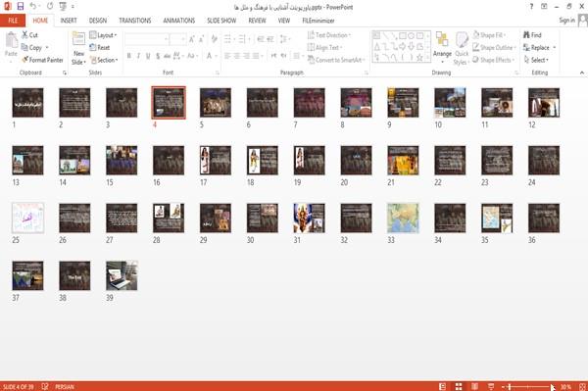588x391 pixels.
Task: Click the Sign in link
Action: 566,20
